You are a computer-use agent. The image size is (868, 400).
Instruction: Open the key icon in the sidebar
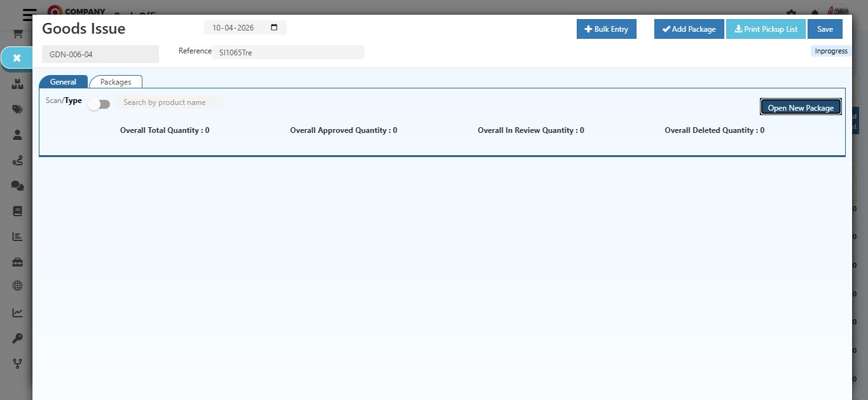point(17,338)
